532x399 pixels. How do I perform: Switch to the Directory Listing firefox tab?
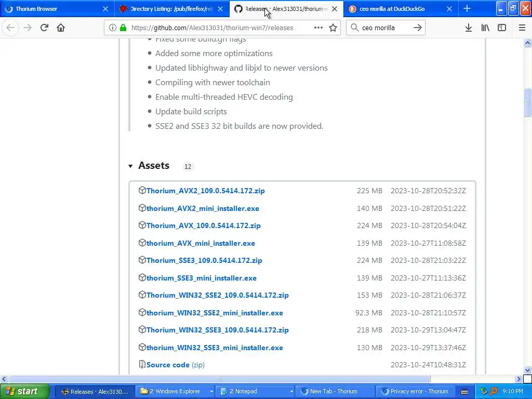[171, 9]
